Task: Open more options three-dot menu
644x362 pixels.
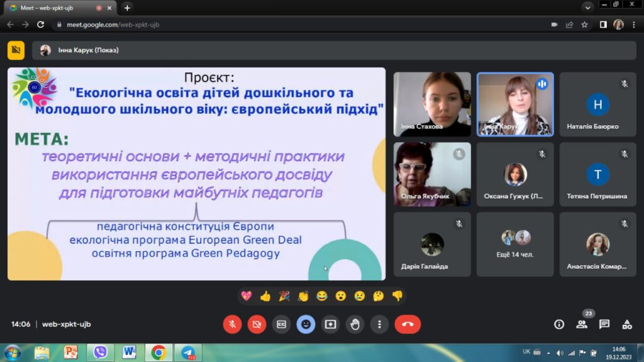Action: (379, 324)
